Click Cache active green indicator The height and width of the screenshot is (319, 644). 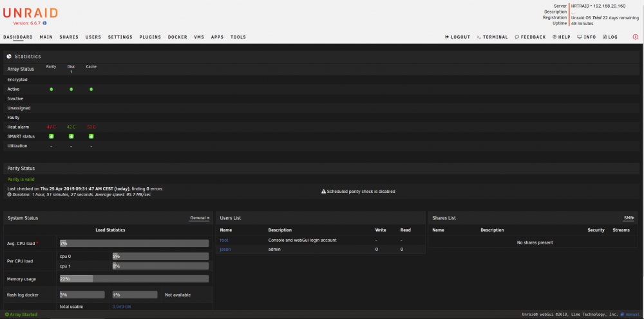91,89
